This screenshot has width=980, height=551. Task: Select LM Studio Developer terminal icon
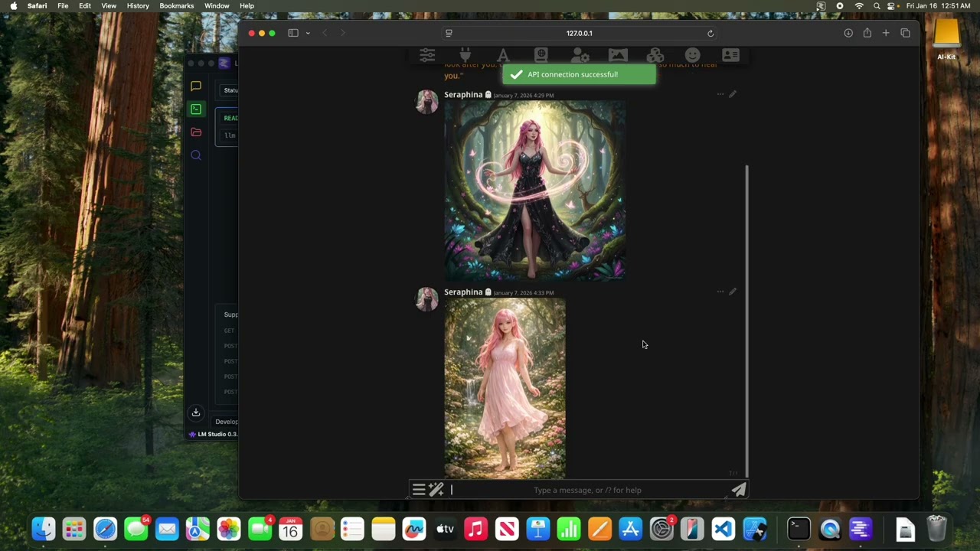[x=196, y=109]
